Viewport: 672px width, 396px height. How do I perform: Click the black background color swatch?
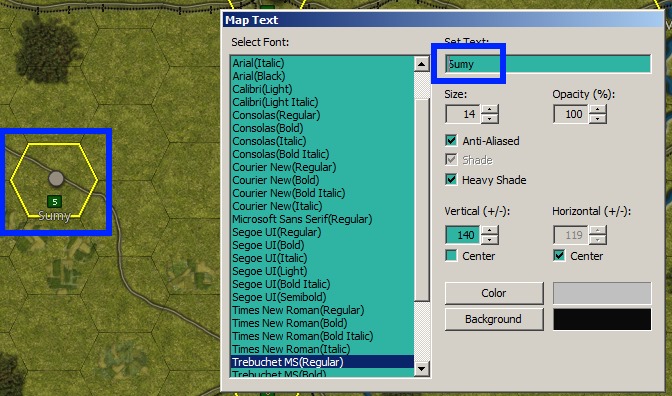[x=602, y=319]
